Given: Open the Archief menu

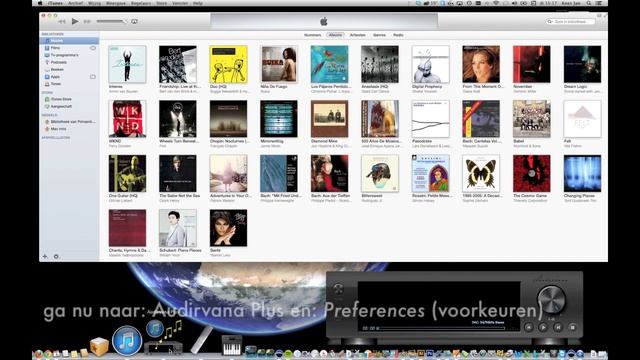Looking at the screenshot, I should coord(76,3).
